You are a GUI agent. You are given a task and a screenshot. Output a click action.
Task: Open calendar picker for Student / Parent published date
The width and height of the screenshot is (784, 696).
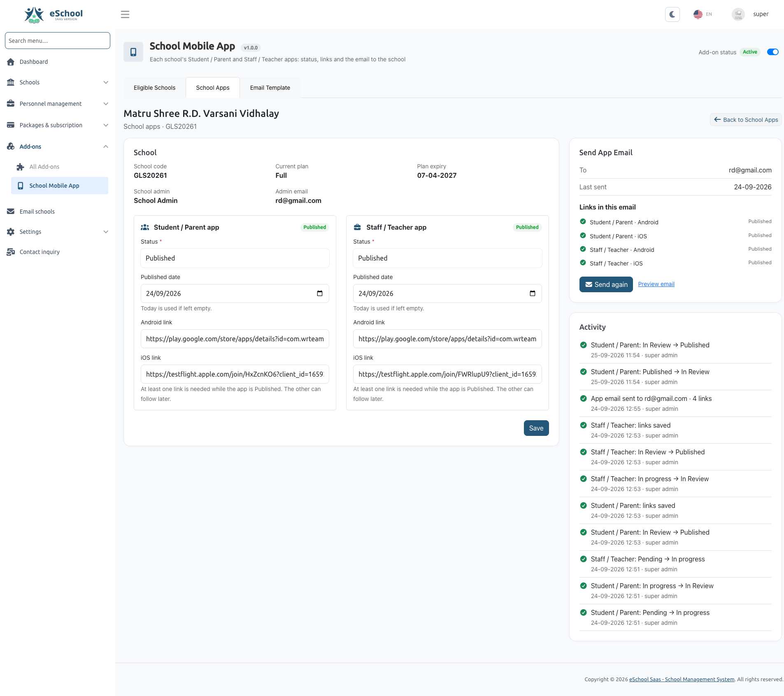pos(320,293)
